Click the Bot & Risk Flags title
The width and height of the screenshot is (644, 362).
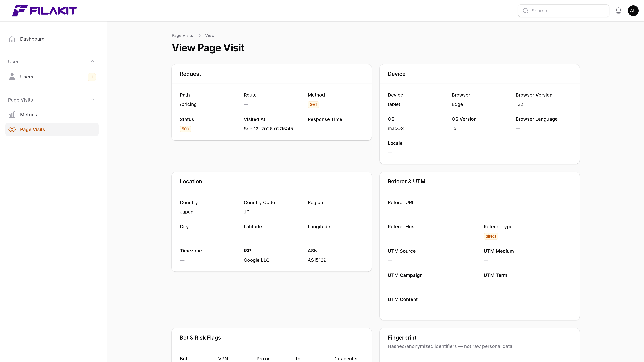click(200, 338)
